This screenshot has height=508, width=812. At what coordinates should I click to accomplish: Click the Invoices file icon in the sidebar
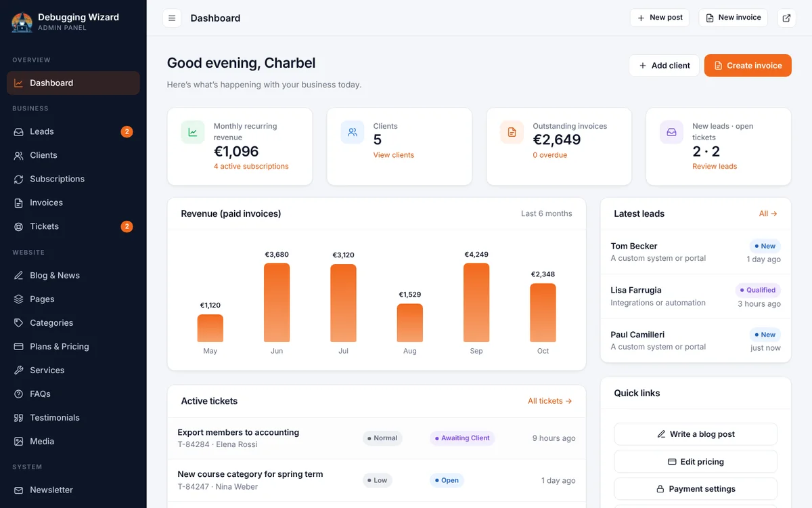point(18,203)
